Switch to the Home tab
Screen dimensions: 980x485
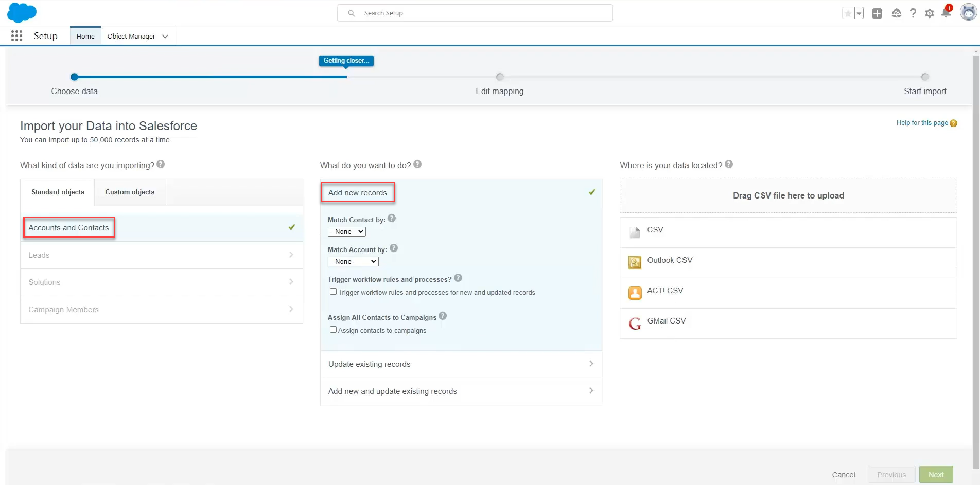(85, 36)
